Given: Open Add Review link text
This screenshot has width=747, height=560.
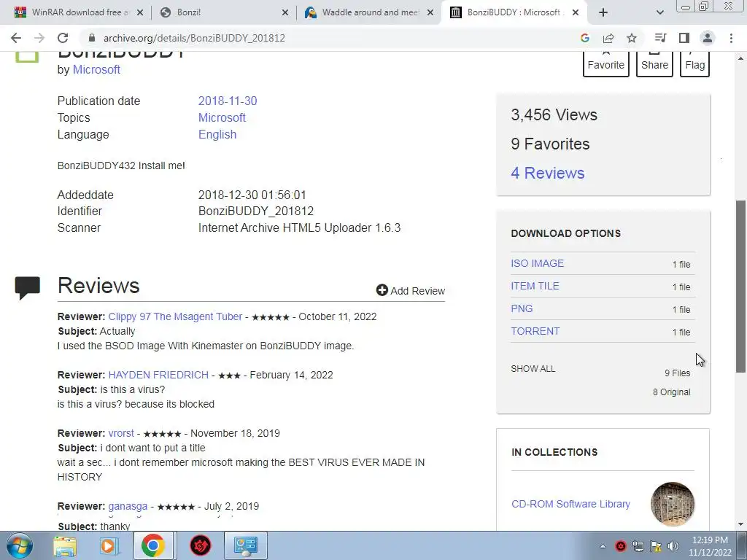Looking at the screenshot, I should pyautogui.click(x=418, y=291).
